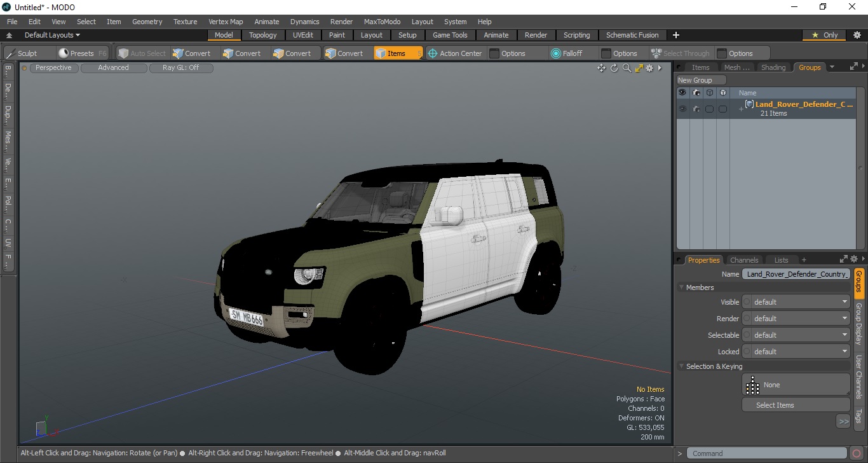Click the eye visibility column header icon
The height and width of the screenshot is (463, 868).
click(x=682, y=93)
